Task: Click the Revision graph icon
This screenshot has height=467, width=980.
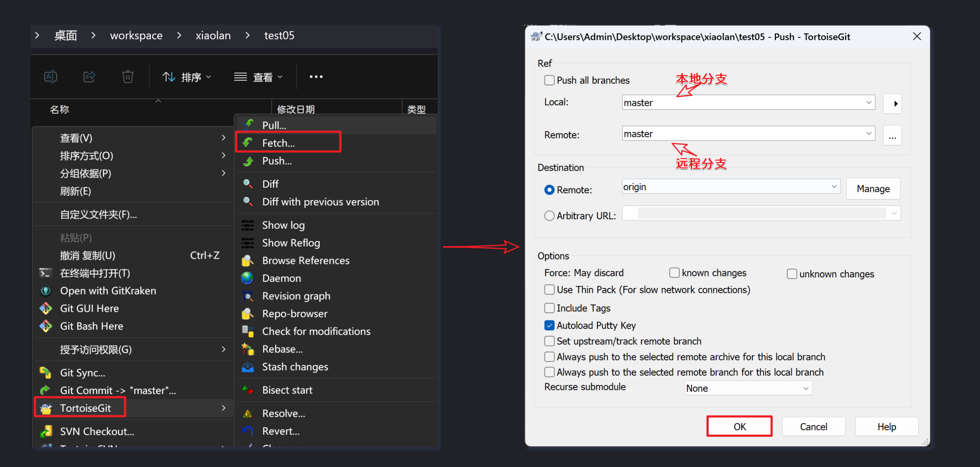Action: click(248, 296)
